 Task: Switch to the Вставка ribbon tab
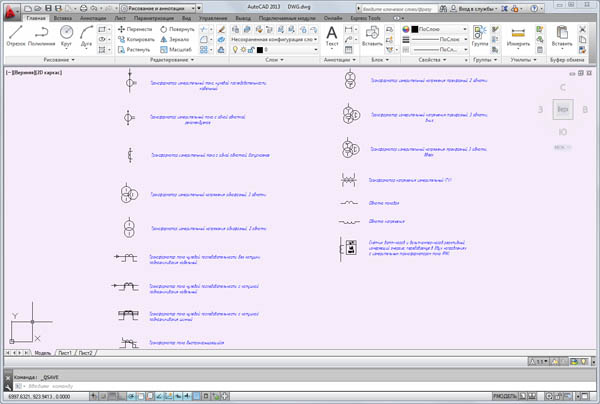pyautogui.click(x=64, y=19)
